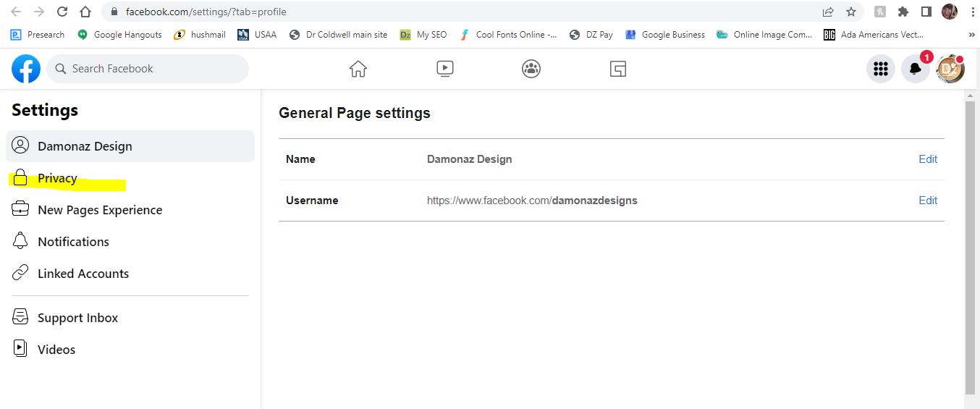Open the Facebook Home feed icon
This screenshot has width=980, height=409.
pos(358,69)
